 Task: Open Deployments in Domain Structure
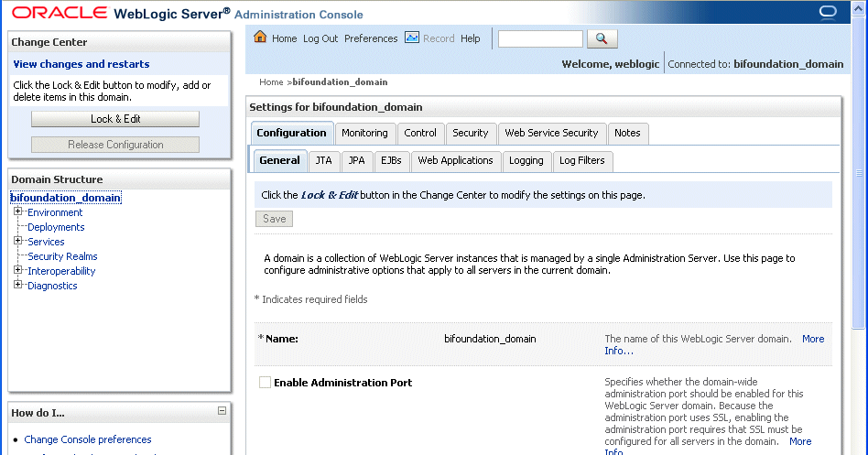point(56,227)
